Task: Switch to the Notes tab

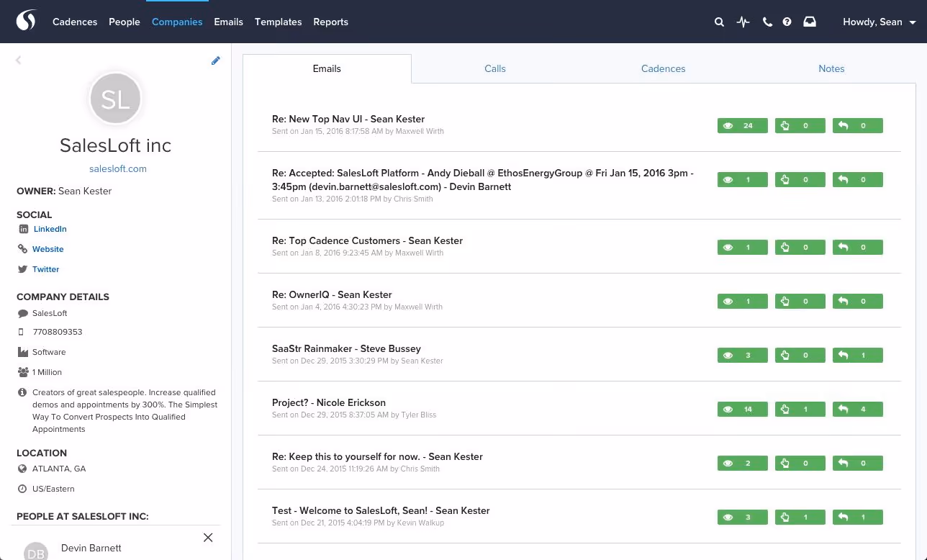Action: [x=831, y=69]
